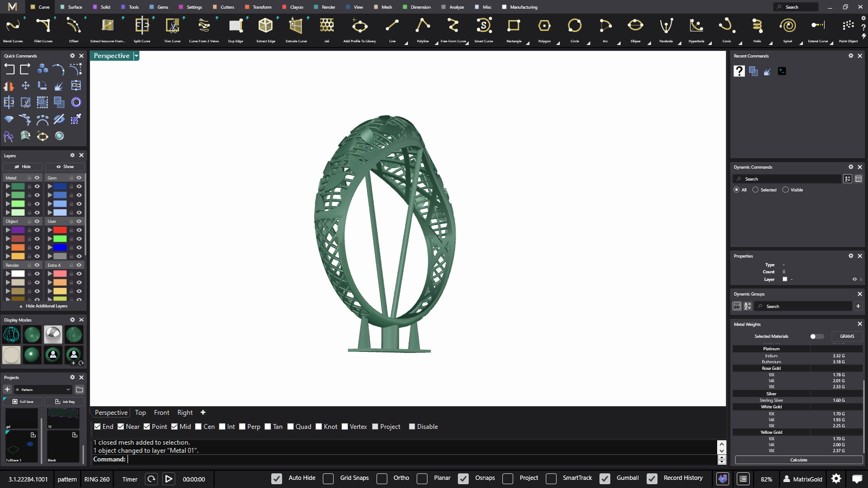The height and width of the screenshot is (488, 868).
Task: Expand the first Metal layer triangle
Action: 8,187
